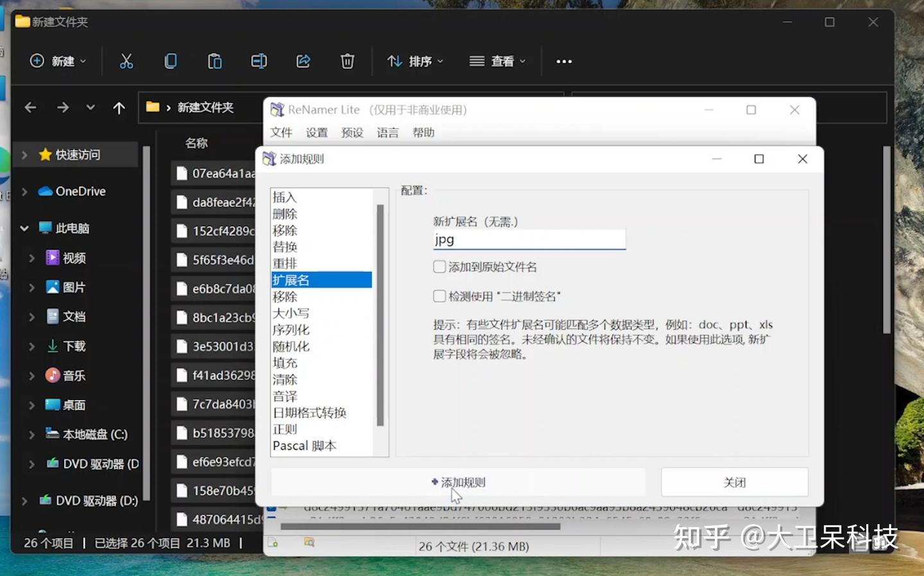Click the Rename icon in Explorer toolbar
Screen dimensions: 924x576
point(259,61)
